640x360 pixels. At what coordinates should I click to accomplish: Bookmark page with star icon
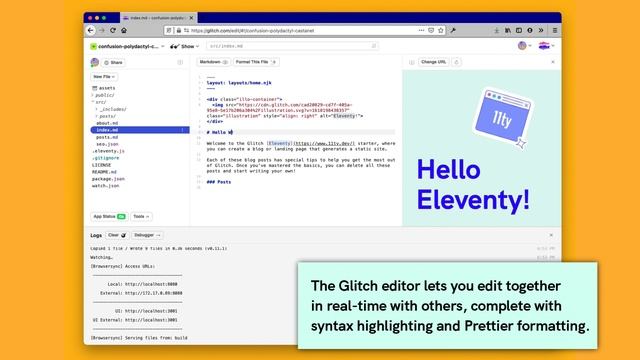coord(441,30)
